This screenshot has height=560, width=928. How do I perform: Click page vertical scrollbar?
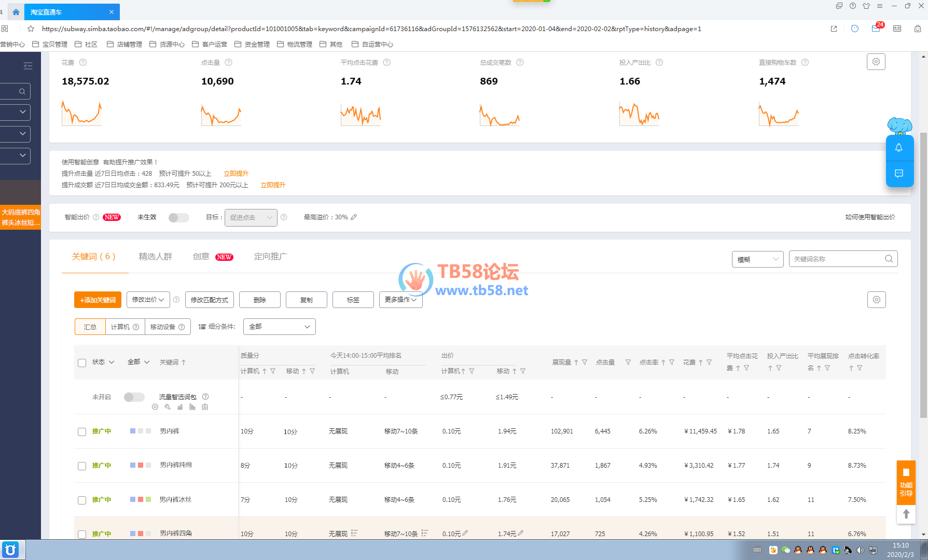click(923, 275)
